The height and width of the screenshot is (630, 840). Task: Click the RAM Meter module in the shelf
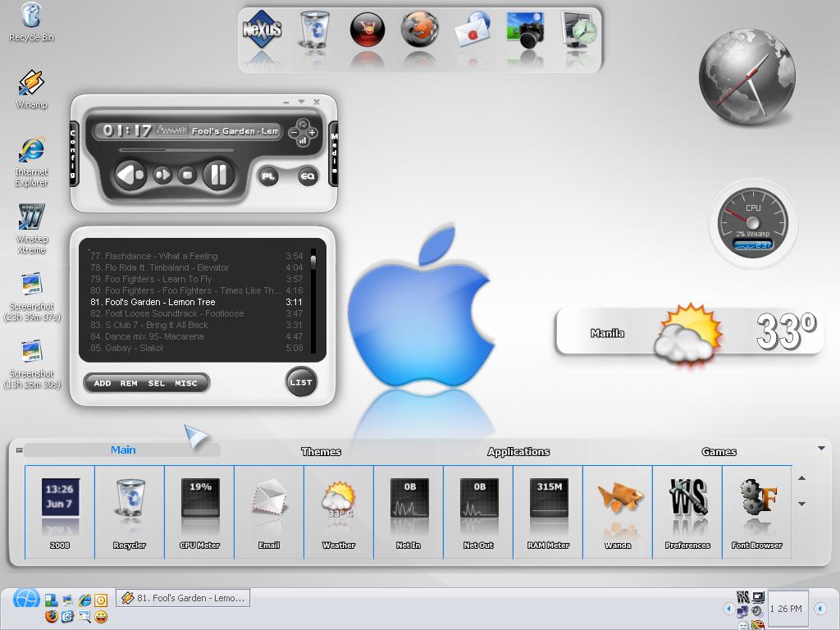tap(548, 513)
